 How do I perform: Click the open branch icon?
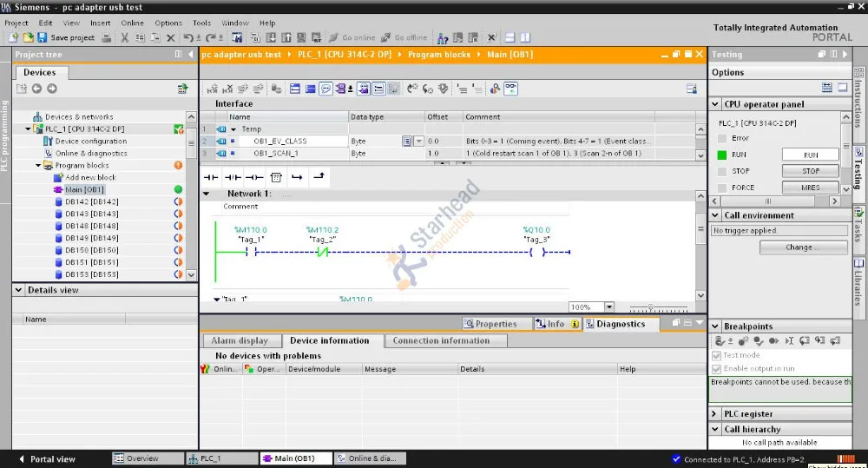point(297,177)
